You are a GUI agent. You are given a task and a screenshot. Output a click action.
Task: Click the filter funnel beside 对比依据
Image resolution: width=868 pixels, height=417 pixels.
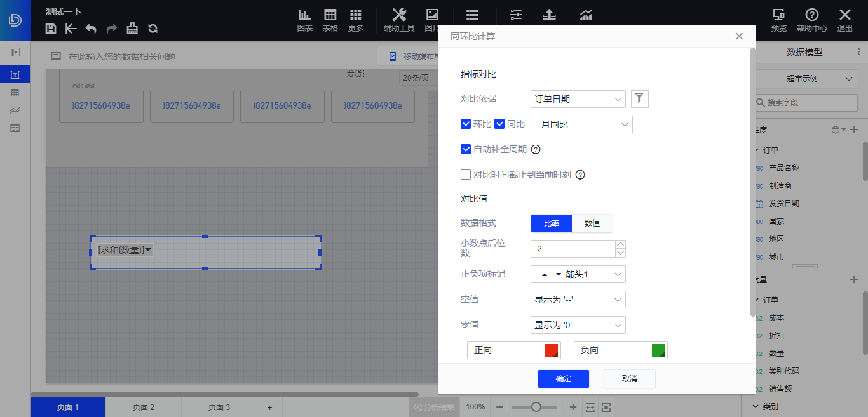(639, 98)
